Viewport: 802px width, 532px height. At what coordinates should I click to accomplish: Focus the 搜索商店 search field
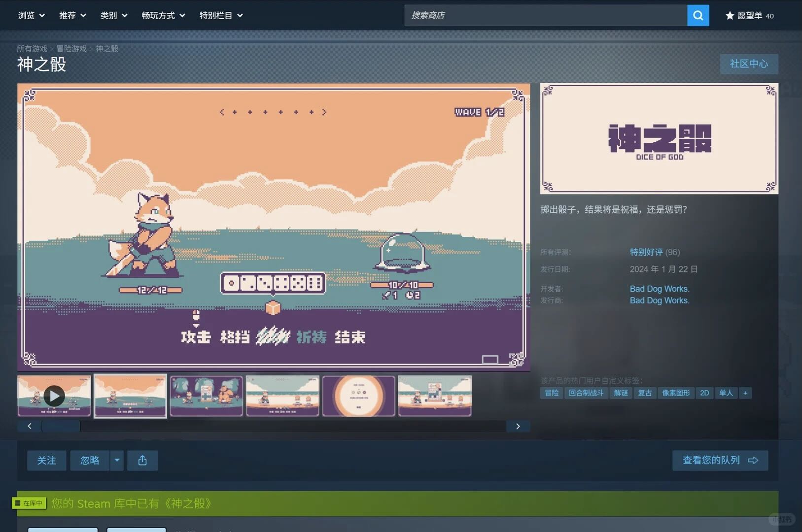pyautogui.click(x=546, y=15)
